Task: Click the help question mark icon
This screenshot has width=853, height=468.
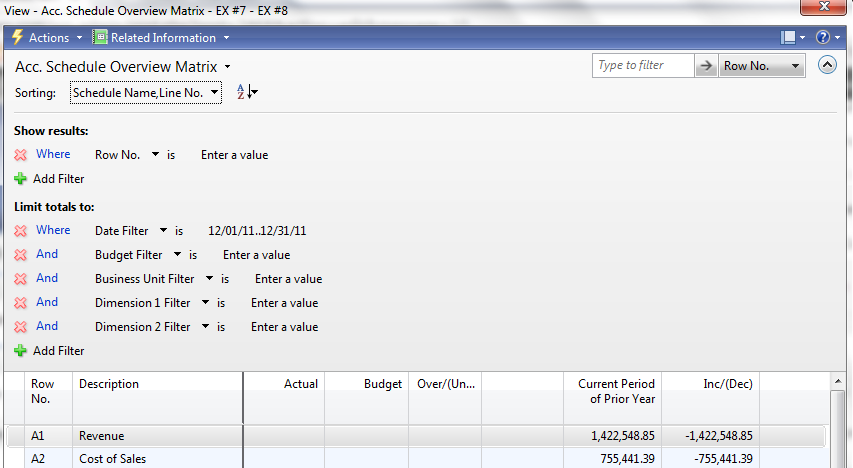Action: 822,38
